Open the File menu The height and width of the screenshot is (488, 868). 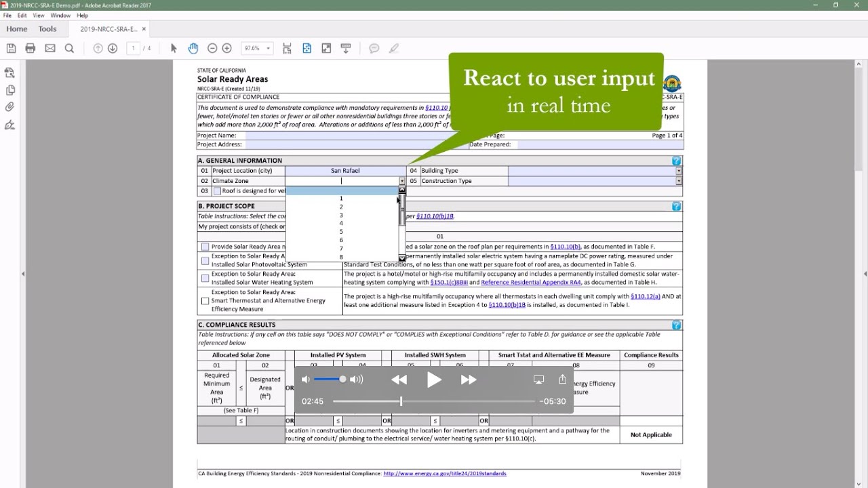[7, 15]
